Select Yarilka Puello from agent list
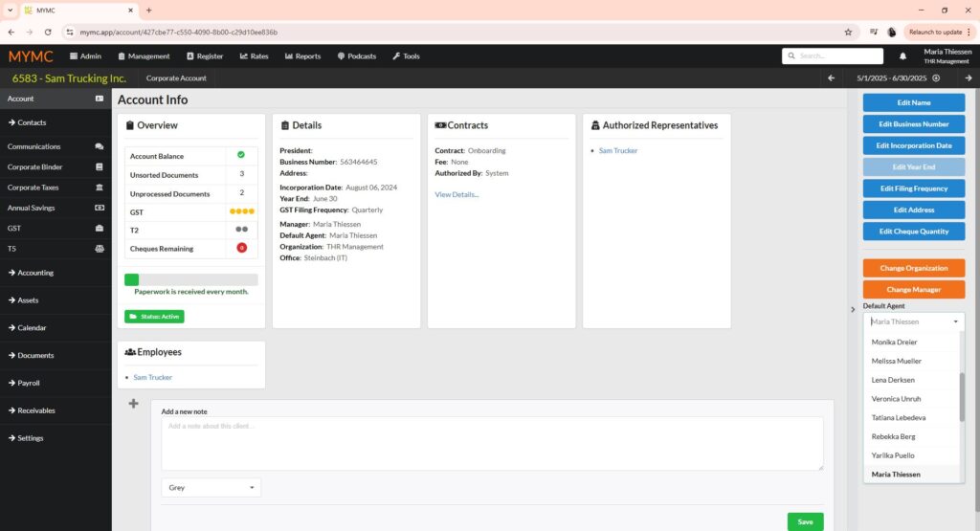980x531 pixels. click(911, 455)
